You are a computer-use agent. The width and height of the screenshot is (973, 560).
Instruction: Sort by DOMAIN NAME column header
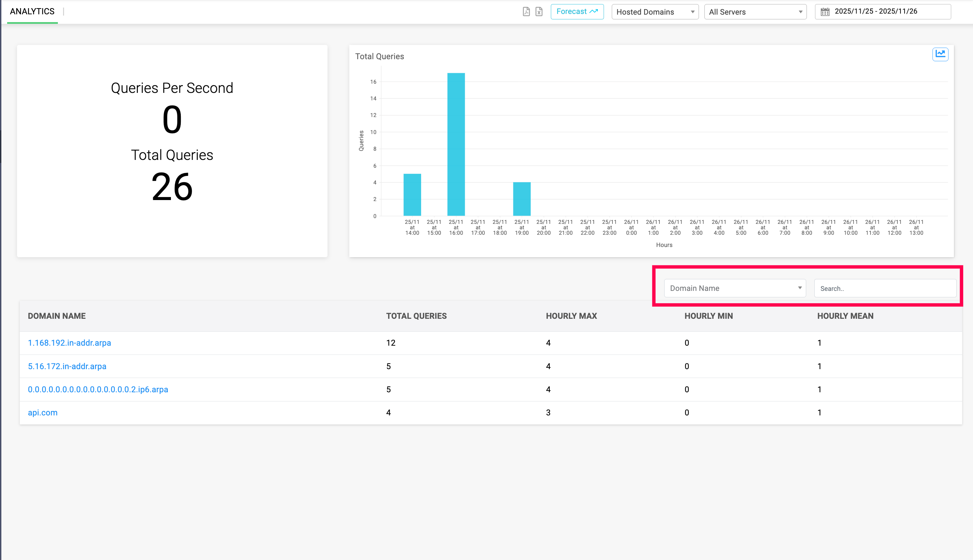click(57, 316)
